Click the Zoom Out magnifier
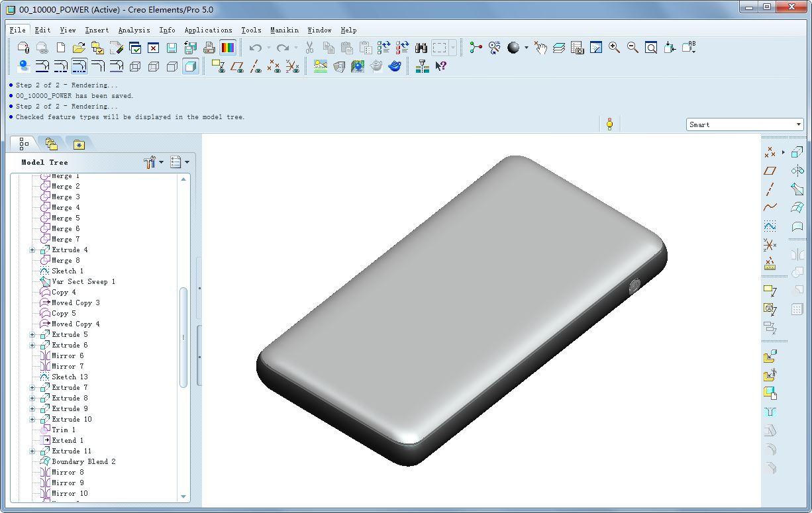Image resolution: width=812 pixels, height=513 pixels. pos(633,48)
